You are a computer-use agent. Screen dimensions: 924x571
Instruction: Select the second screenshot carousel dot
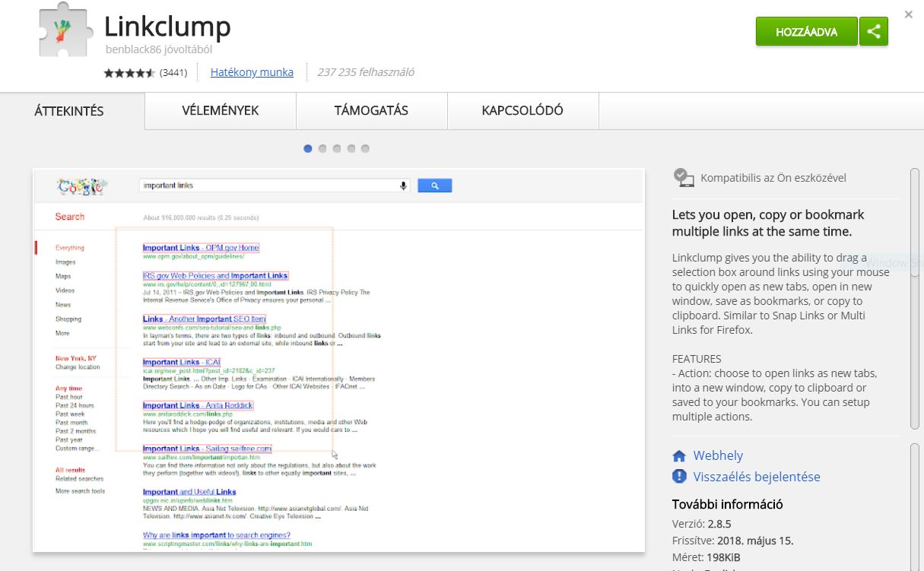322,149
